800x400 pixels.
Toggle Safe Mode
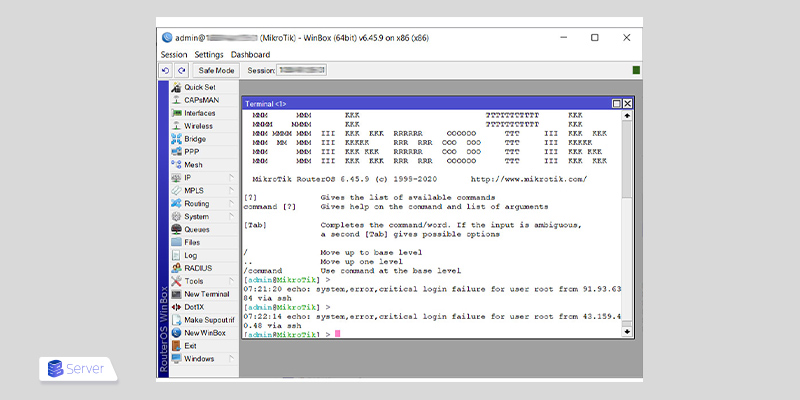(x=216, y=70)
